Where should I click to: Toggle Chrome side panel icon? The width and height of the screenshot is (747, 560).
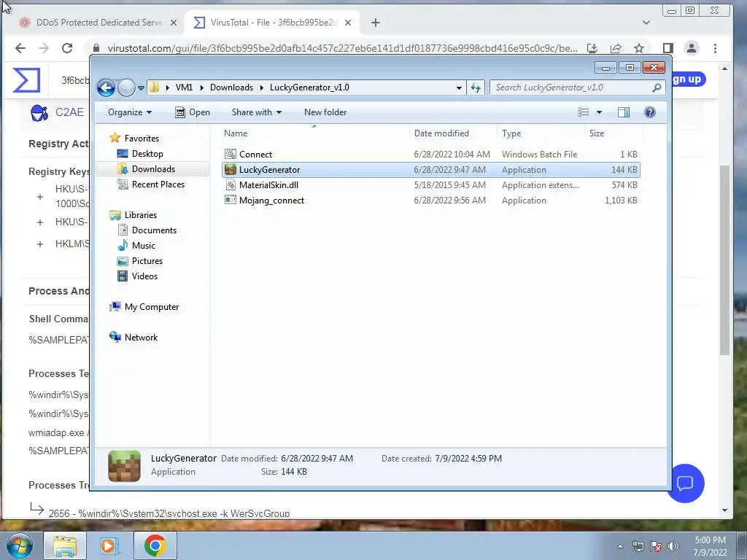pyautogui.click(x=668, y=48)
